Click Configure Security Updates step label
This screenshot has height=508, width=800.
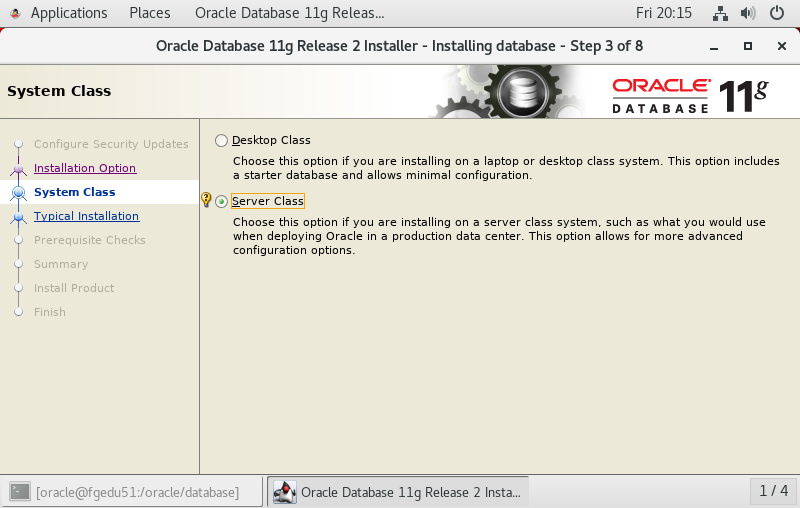tap(111, 144)
